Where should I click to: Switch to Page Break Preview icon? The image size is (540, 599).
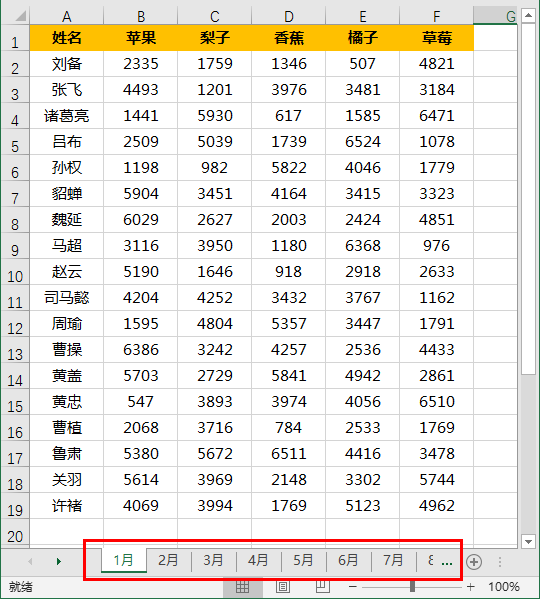pyautogui.click(x=323, y=587)
